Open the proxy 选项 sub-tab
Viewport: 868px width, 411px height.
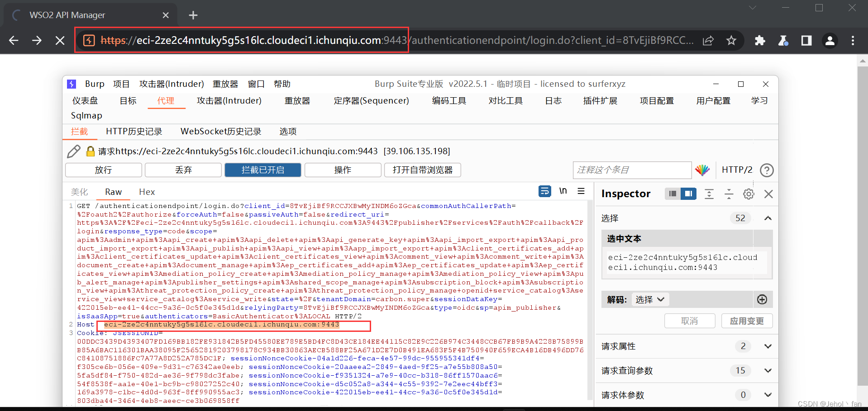pyautogui.click(x=288, y=132)
